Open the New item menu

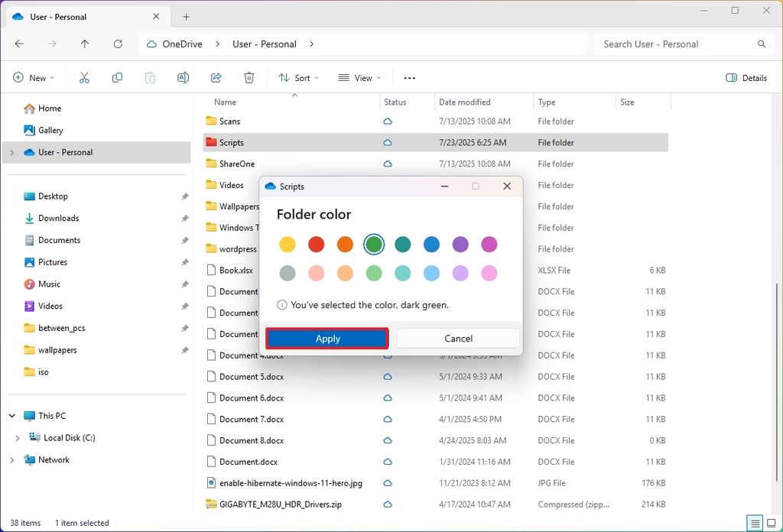click(x=34, y=77)
